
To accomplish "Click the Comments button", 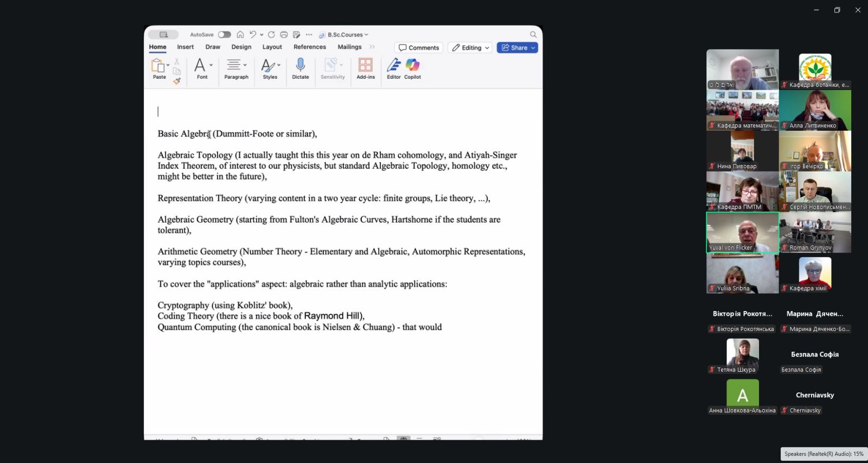I will [419, 48].
